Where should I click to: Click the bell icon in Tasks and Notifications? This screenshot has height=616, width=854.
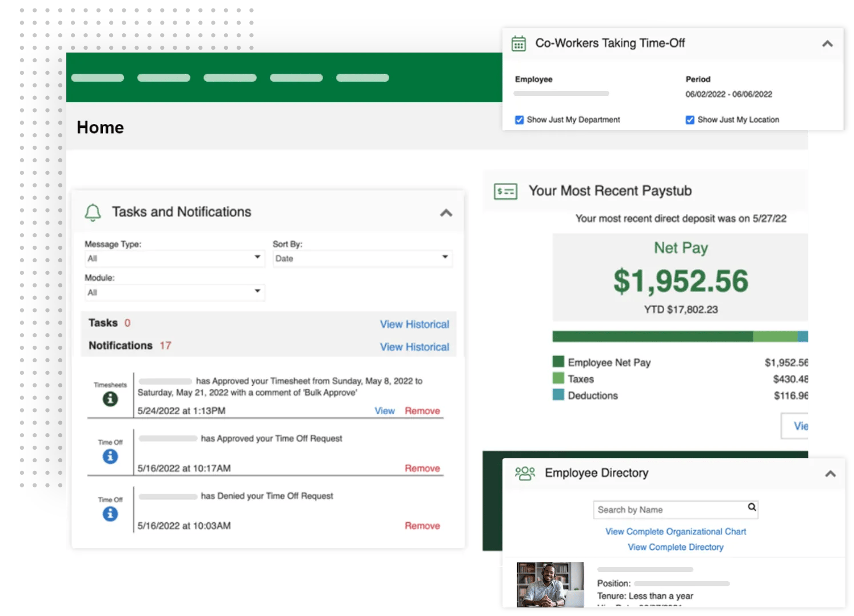pos(93,212)
